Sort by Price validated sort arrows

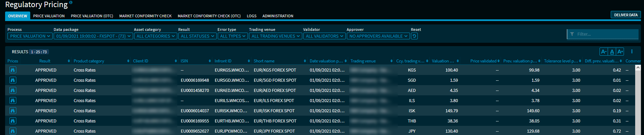(499, 61)
